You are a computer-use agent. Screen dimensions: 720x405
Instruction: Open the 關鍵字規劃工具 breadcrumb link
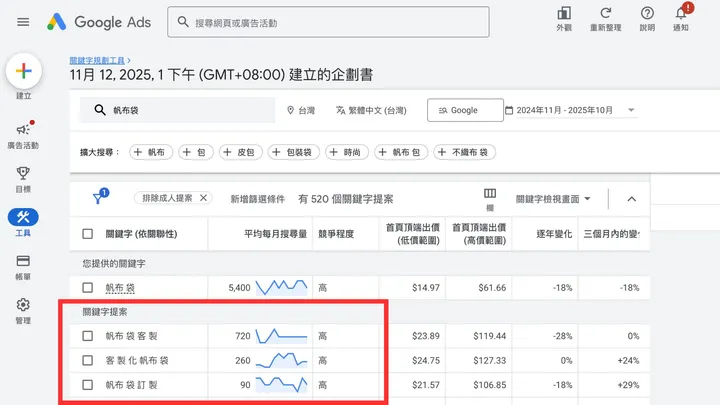click(x=97, y=60)
